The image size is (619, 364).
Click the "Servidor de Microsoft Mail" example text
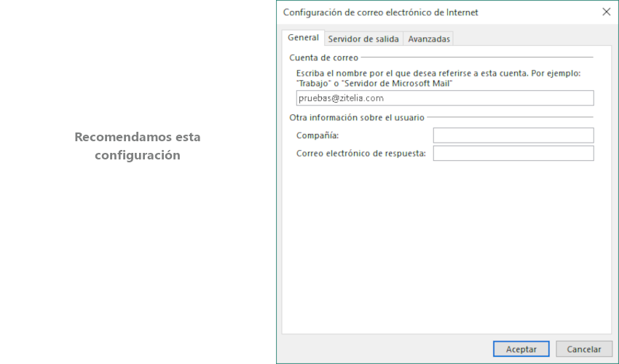pyautogui.click(x=397, y=84)
